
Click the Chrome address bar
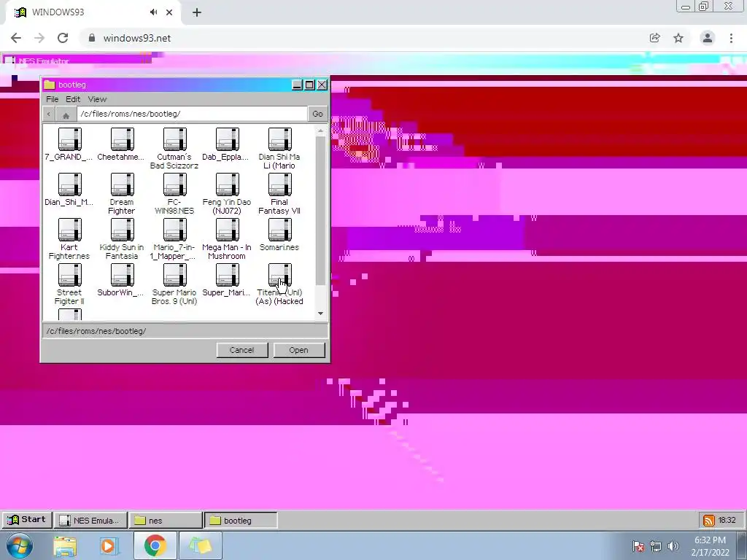362,38
